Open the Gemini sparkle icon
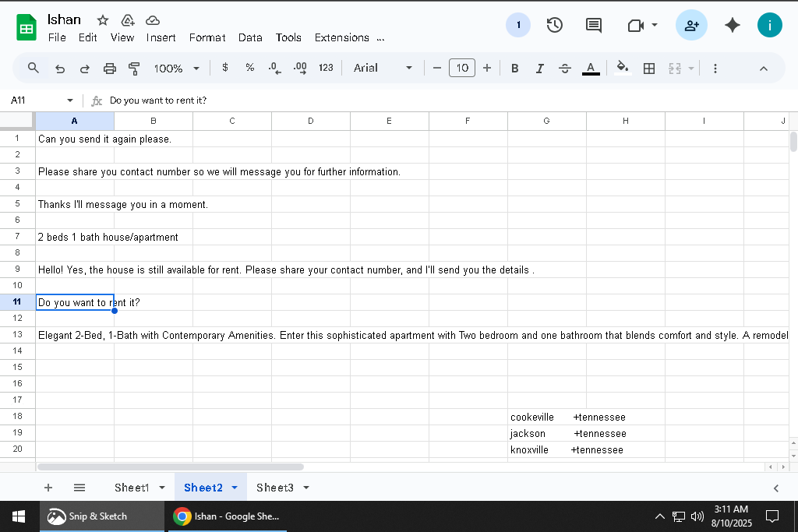This screenshot has height=532, width=798. point(732,25)
